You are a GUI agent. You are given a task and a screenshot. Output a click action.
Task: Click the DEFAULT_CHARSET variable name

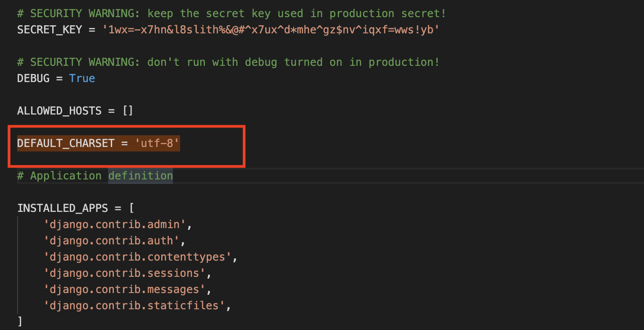click(x=66, y=143)
